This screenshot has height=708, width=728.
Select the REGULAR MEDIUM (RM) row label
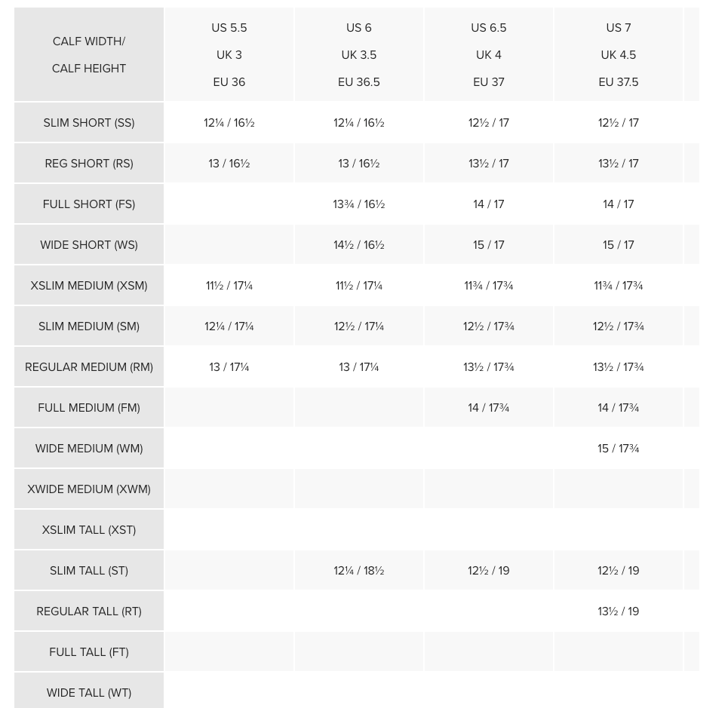(89, 367)
